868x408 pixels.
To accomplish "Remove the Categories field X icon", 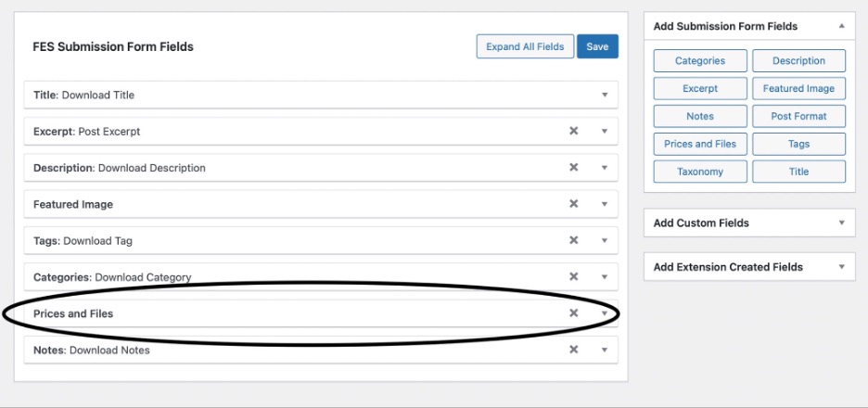I will click(x=573, y=277).
